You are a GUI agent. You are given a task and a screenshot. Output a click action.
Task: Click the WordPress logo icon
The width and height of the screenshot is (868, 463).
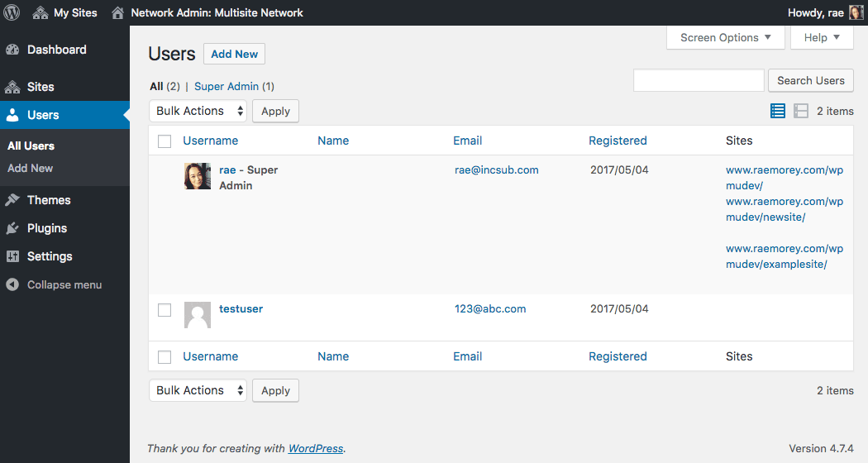coord(12,12)
